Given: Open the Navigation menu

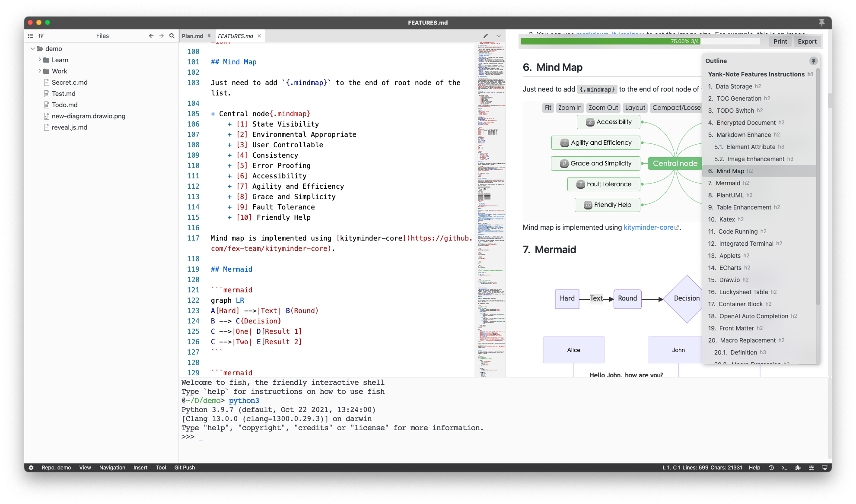Looking at the screenshot, I should click(112, 467).
